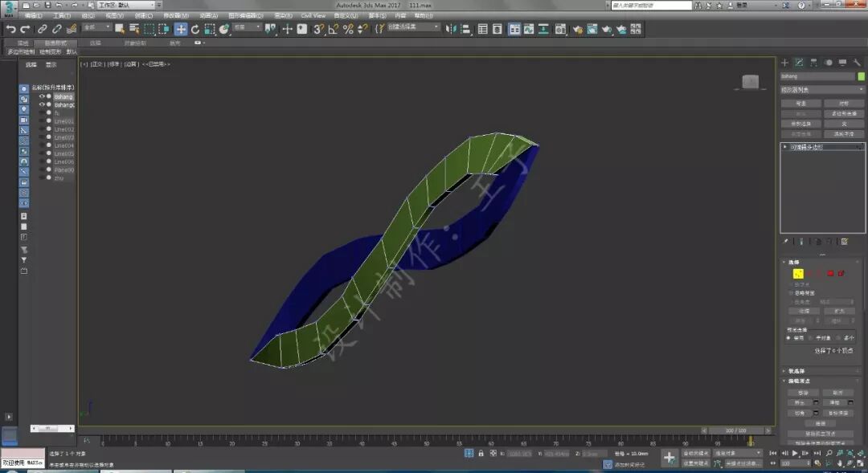Toggle the 3D Snaps icon

point(318,29)
